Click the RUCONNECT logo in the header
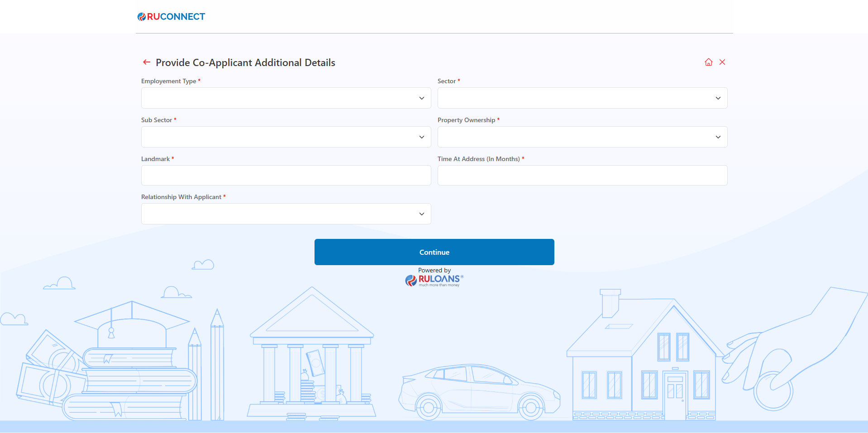Image resolution: width=868 pixels, height=433 pixels. point(171,17)
